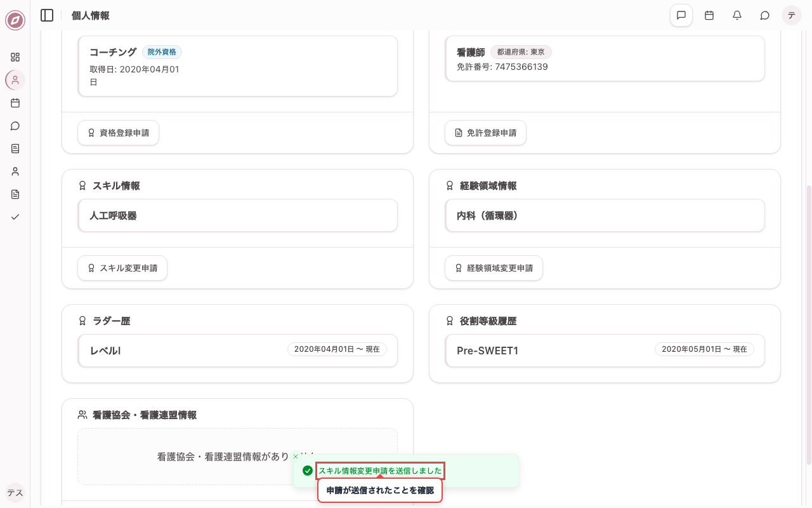Open the feedback message icon in header
This screenshot has height=508, width=812.
pos(681,15)
